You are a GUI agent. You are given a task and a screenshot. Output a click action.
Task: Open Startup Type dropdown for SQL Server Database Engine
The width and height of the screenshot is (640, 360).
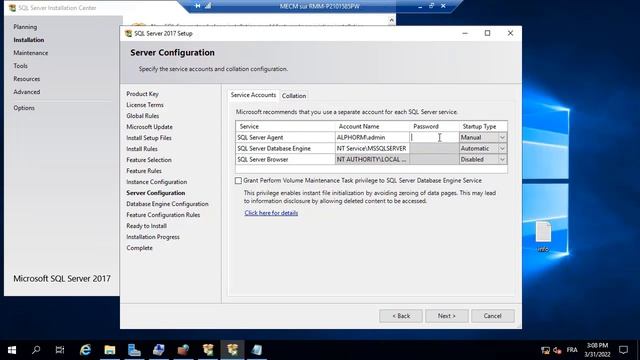502,149
